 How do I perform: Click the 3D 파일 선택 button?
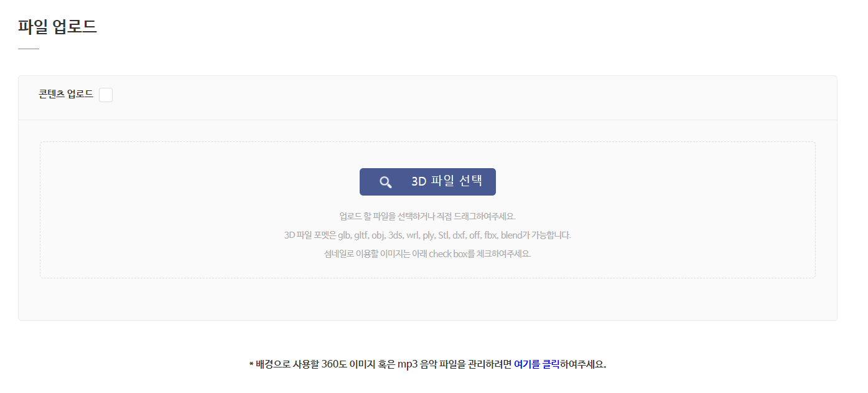[427, 182]
